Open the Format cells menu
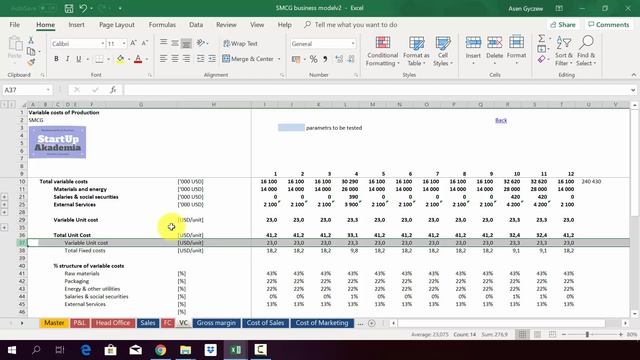Viewport: 640px width, 360px height. coord(516,51)
